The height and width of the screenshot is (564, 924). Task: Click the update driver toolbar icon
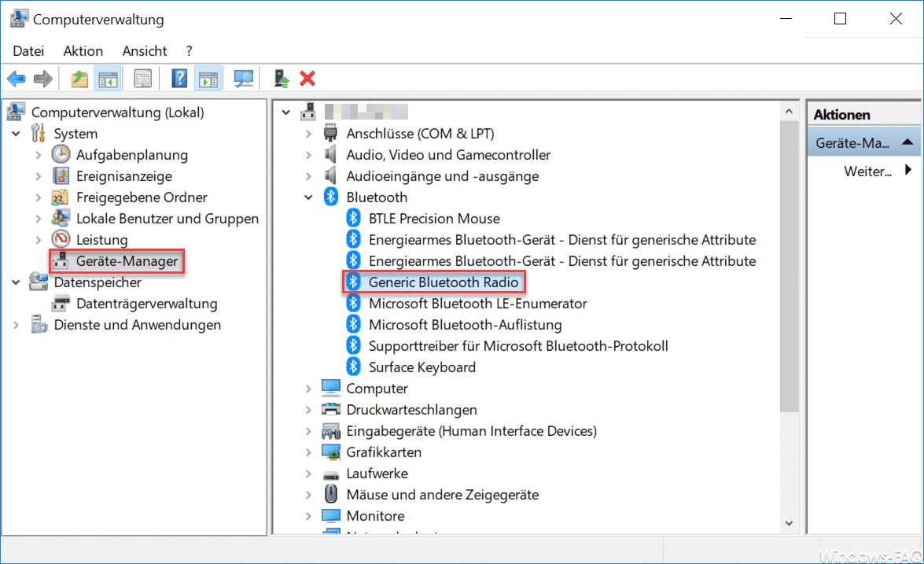coord(281,79)
